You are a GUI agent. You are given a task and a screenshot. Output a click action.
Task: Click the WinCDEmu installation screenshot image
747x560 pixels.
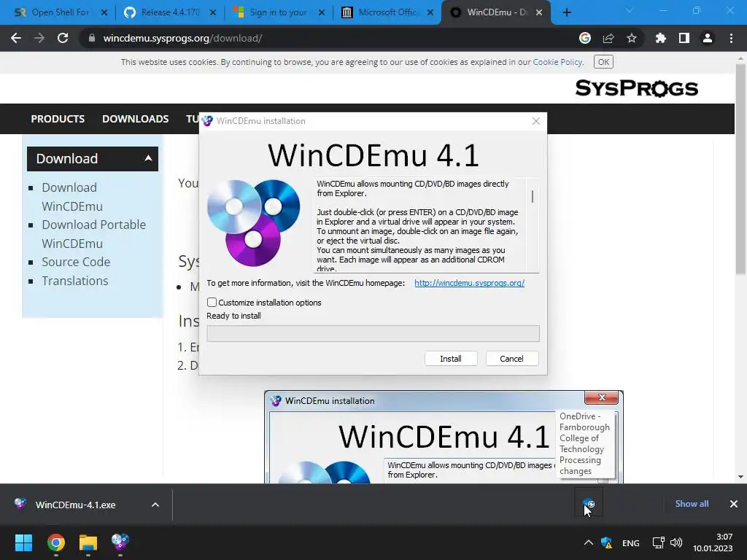pos(444,437)
